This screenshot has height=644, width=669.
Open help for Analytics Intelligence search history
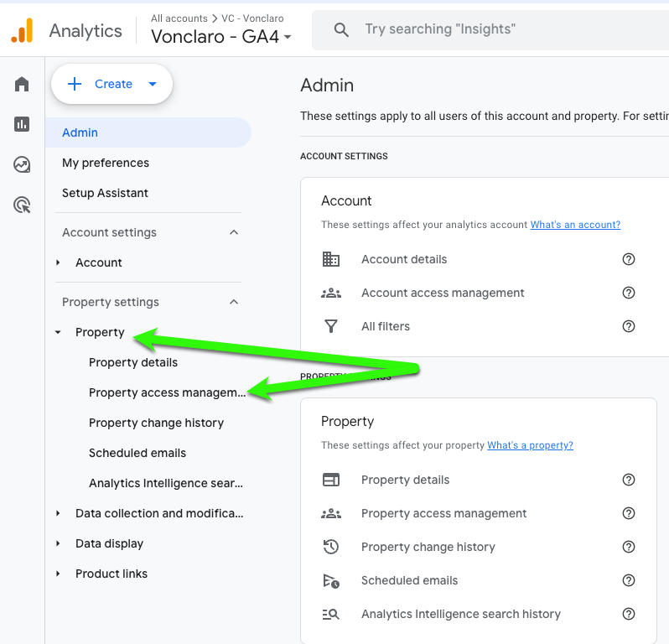629,614
